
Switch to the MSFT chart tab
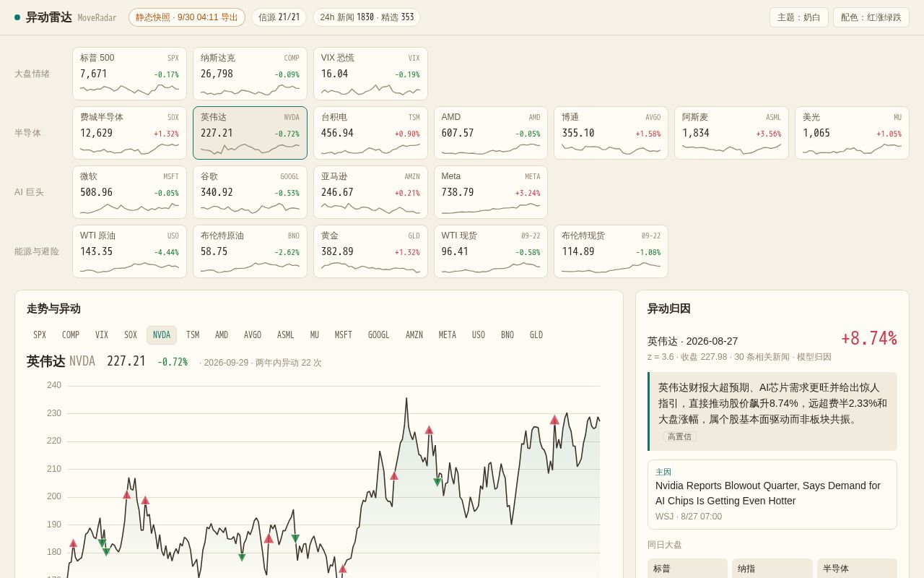click(344, 335)
